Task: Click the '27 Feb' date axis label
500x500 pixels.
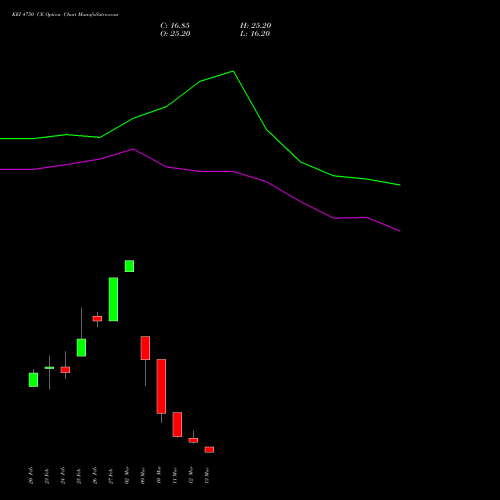Action: [111, 476]
